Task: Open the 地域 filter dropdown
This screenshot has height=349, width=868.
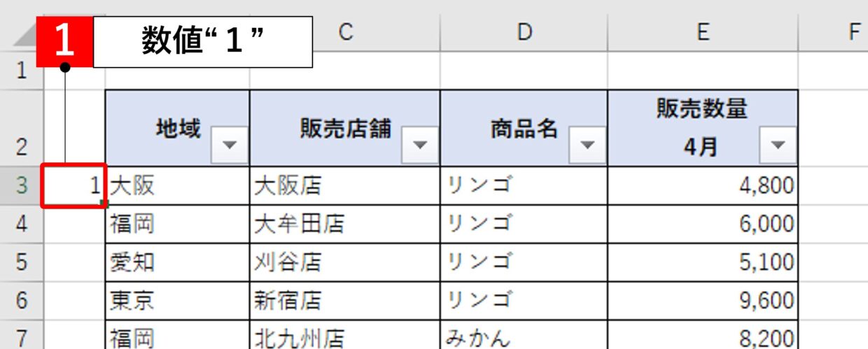Action: pyautogui.click(x=230, y=145)
